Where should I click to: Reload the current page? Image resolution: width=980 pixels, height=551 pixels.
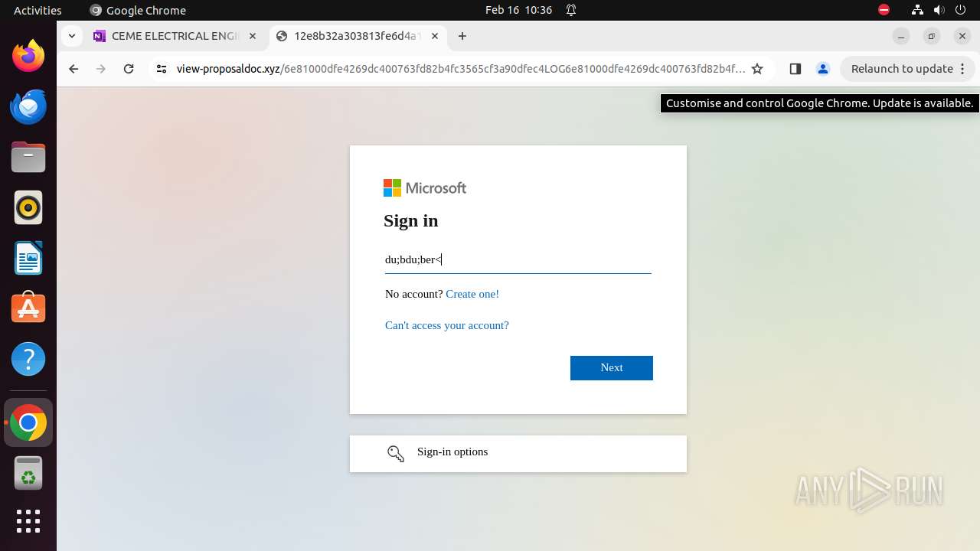coord(129,69)
